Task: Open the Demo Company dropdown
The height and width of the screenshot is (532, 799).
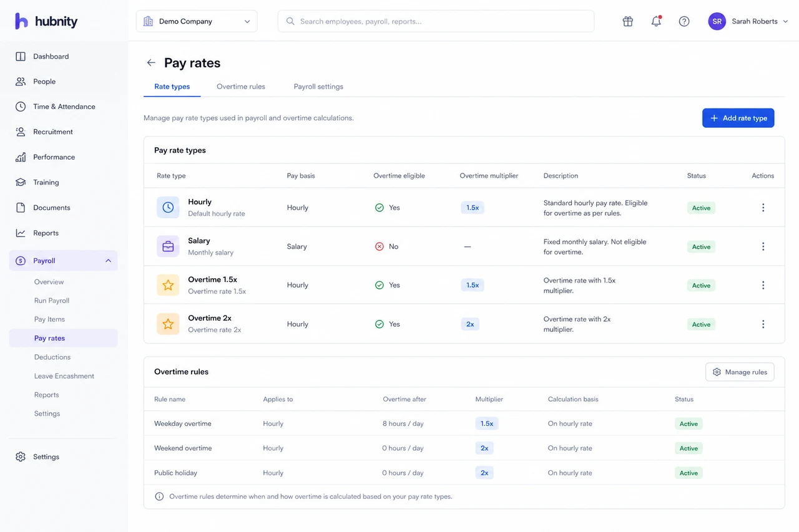Action: click(197, 21)
